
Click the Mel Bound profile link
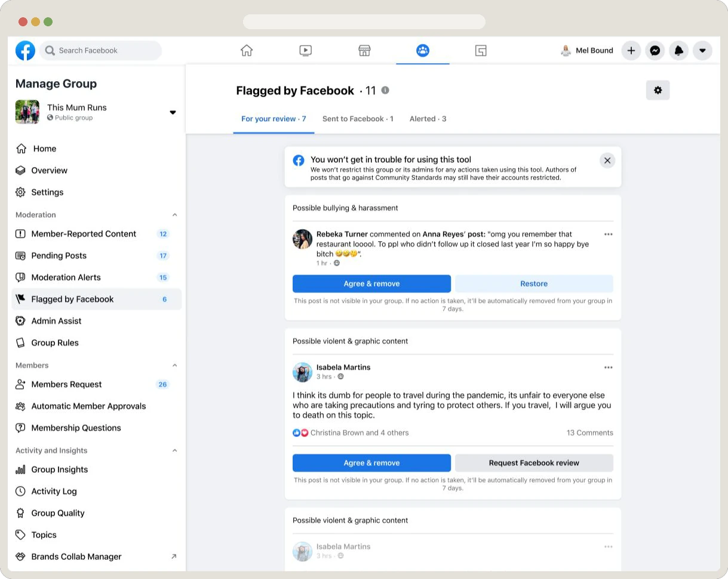pos(588,51)
